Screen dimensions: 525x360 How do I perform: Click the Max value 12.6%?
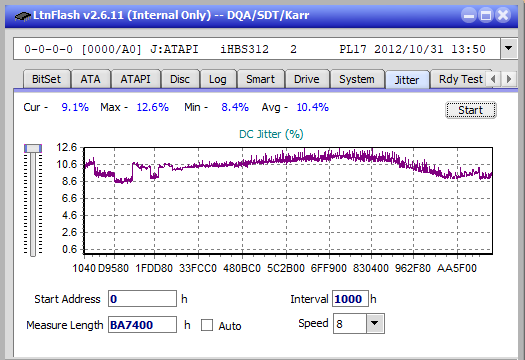click(153, 107)
